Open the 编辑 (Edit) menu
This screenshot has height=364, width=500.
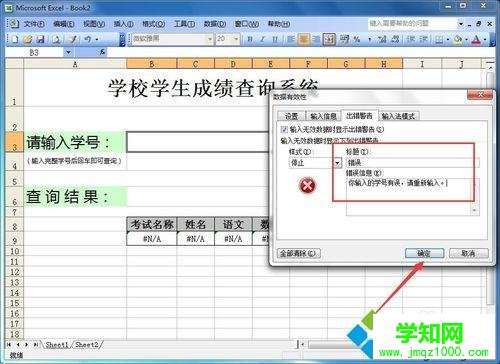click(64, 24)
